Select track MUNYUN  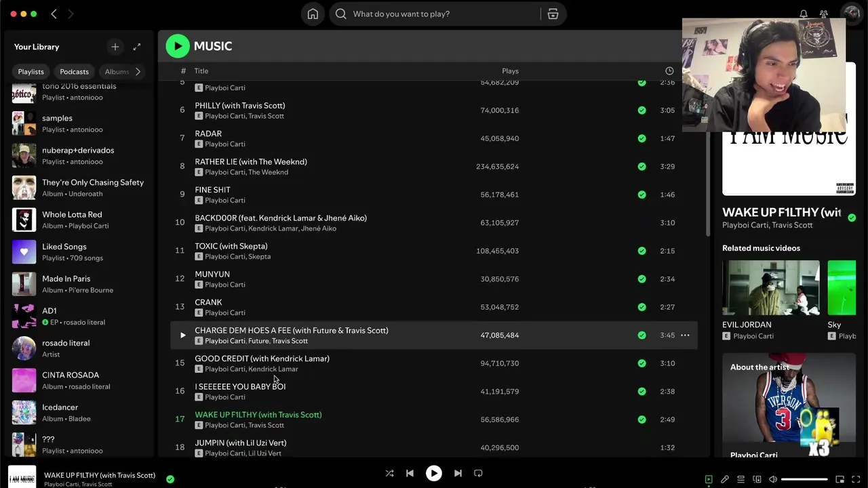434,279
